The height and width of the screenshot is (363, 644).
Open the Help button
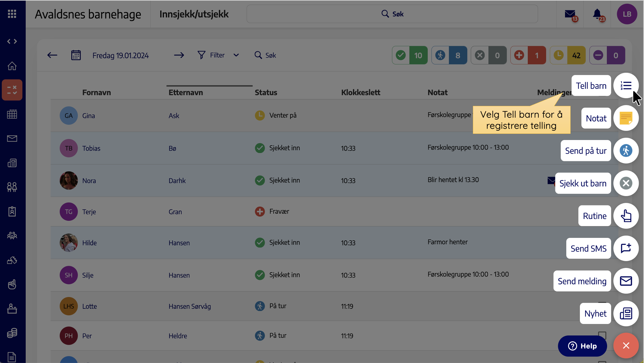582,346
